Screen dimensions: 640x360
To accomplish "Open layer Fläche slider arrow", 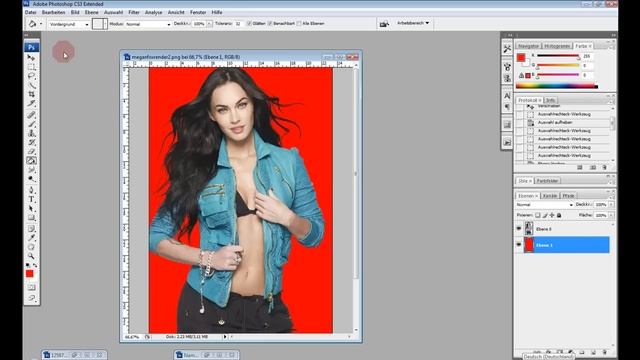I will point(611,215).
